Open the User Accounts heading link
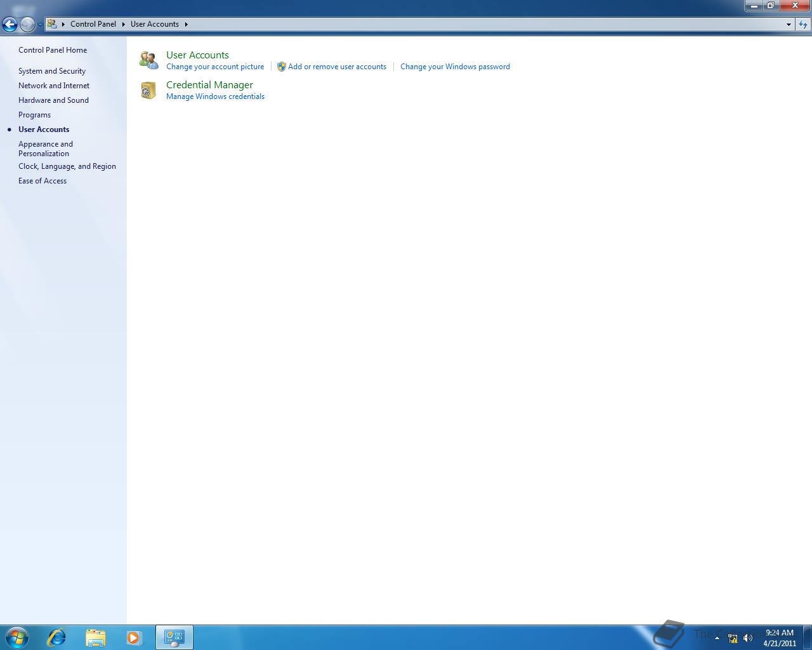 pyautogui.click(x=197, y=55)
